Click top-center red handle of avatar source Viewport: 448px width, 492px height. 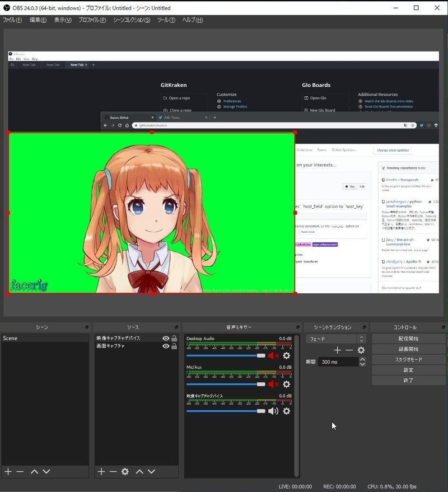(152, 133)
